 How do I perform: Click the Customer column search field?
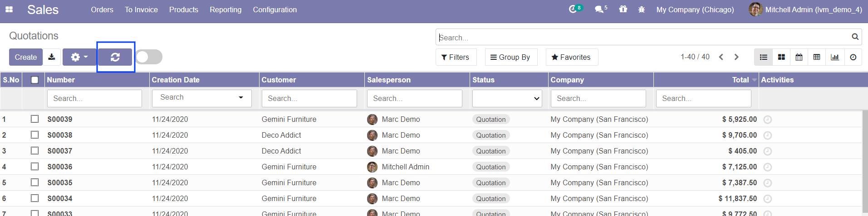[309, 98]
